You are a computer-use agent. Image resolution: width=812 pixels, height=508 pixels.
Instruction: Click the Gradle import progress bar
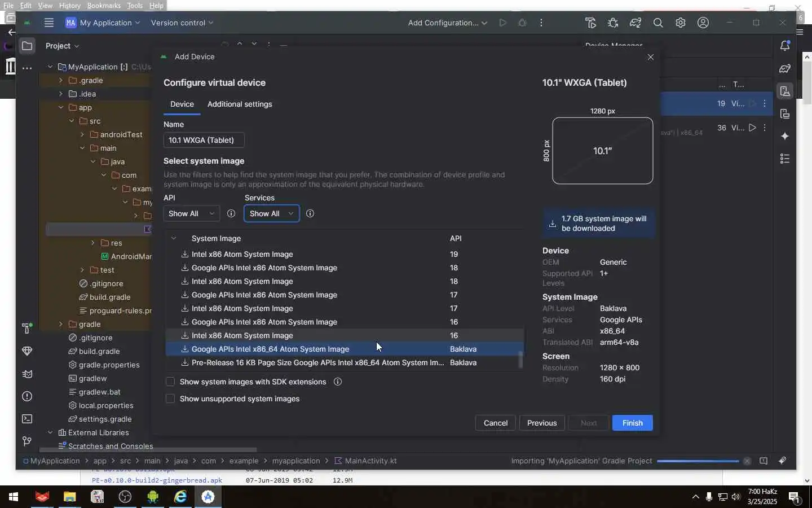click(x=698, y=461)
